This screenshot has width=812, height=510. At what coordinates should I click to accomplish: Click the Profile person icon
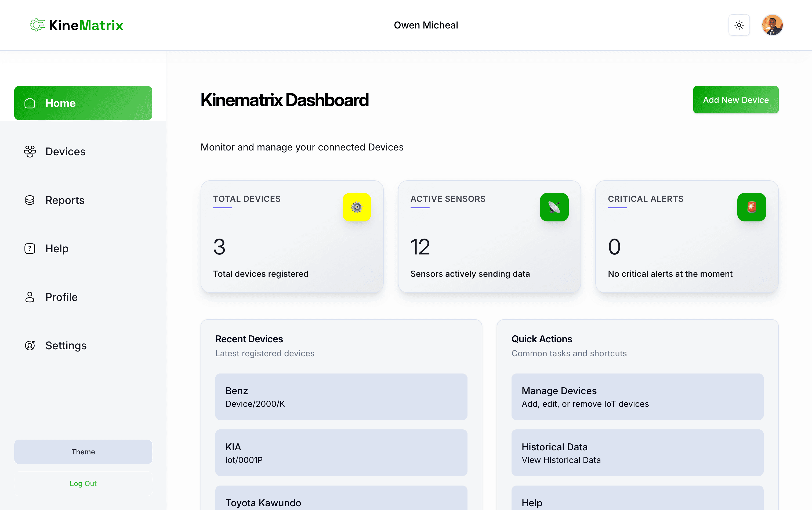(30, 297)
